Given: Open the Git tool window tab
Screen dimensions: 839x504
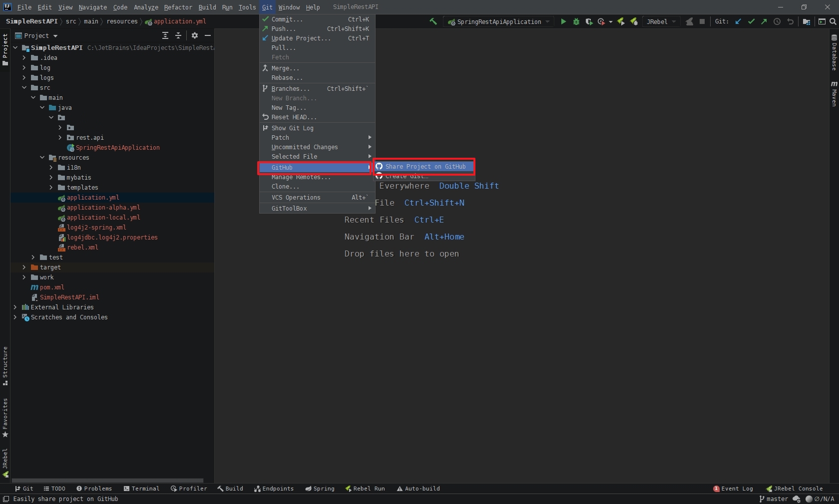Looking at the screenshot, I should pyautogui.click(x=24, y=489).
